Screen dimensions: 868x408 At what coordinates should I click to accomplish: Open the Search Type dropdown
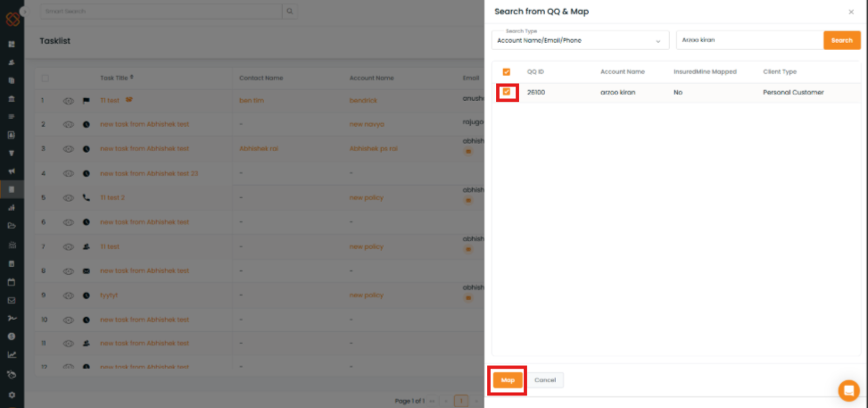pos(580,40)
